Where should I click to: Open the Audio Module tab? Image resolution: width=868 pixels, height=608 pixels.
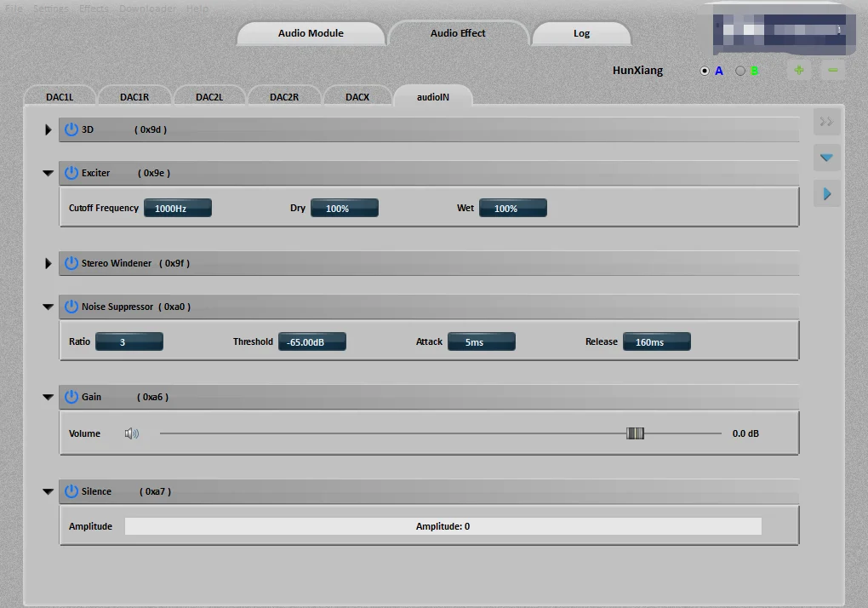pos(311,33)
